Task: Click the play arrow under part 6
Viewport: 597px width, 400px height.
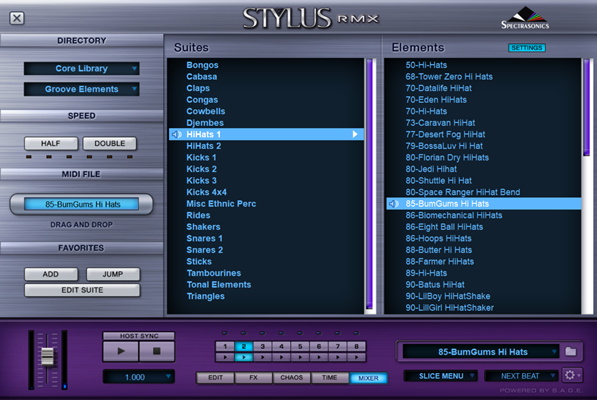Action: pyautogui.click(x=319, y=357)
